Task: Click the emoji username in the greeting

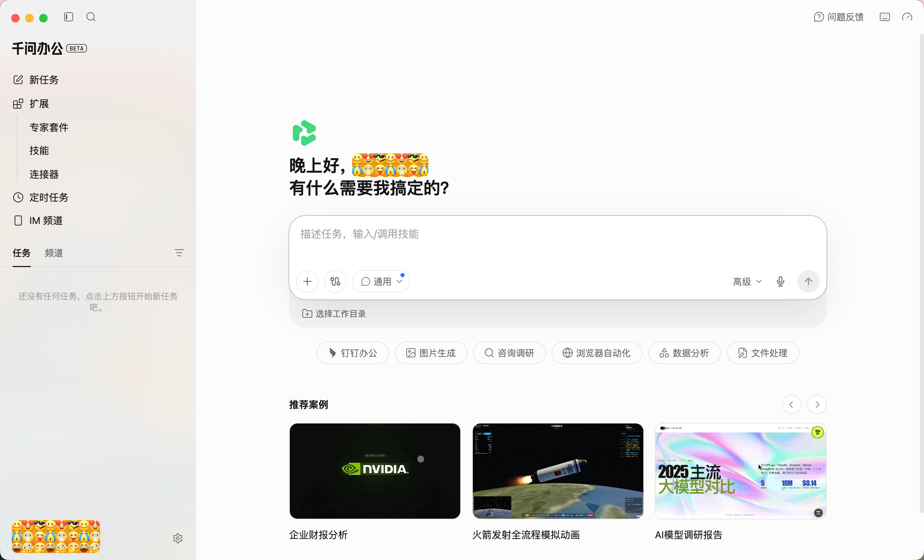Action: pos(390,164)
